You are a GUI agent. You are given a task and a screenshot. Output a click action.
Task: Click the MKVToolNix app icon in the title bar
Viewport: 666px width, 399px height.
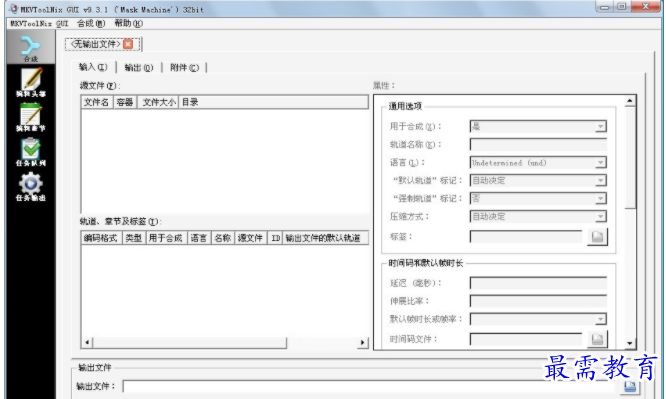(x=14, y=8)
